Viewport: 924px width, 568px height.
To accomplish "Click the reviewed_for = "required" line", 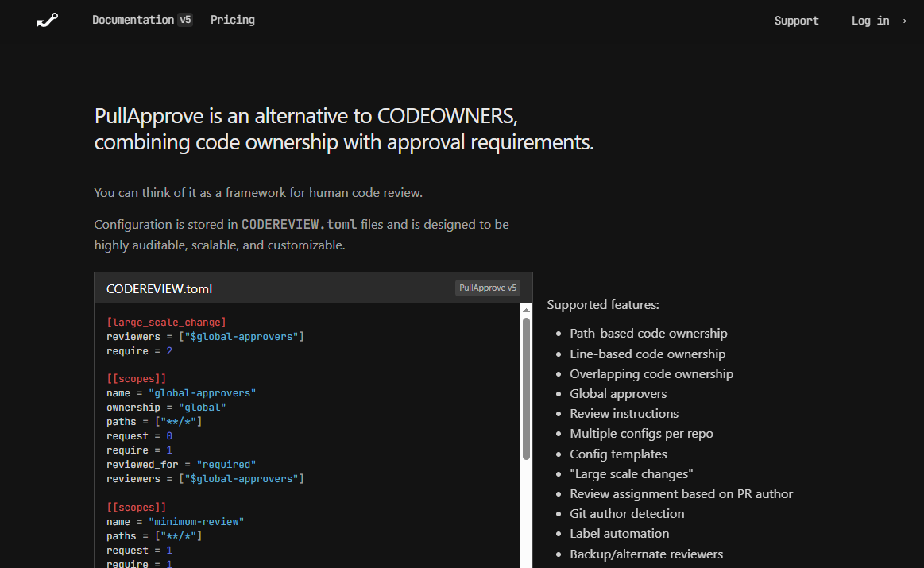I will (x=181, y=464).
